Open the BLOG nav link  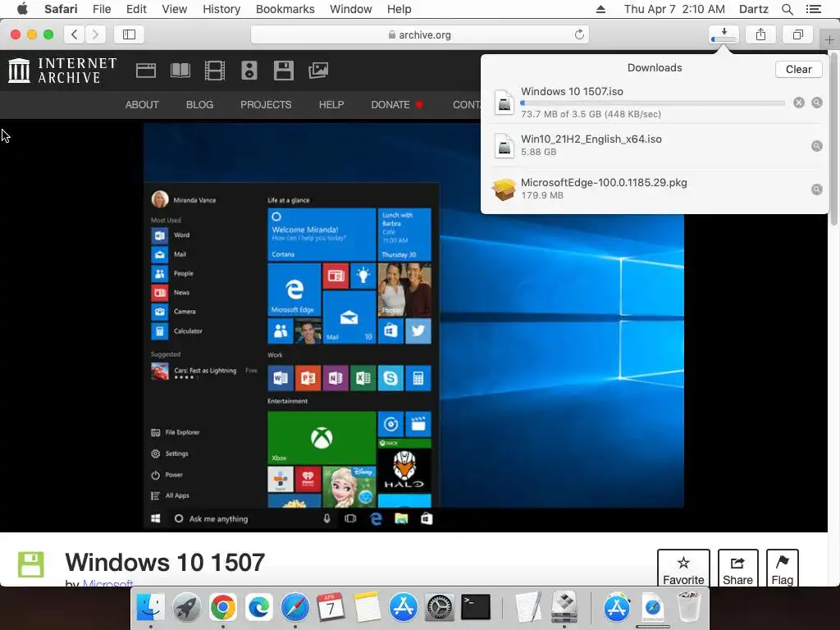(200, 105)
